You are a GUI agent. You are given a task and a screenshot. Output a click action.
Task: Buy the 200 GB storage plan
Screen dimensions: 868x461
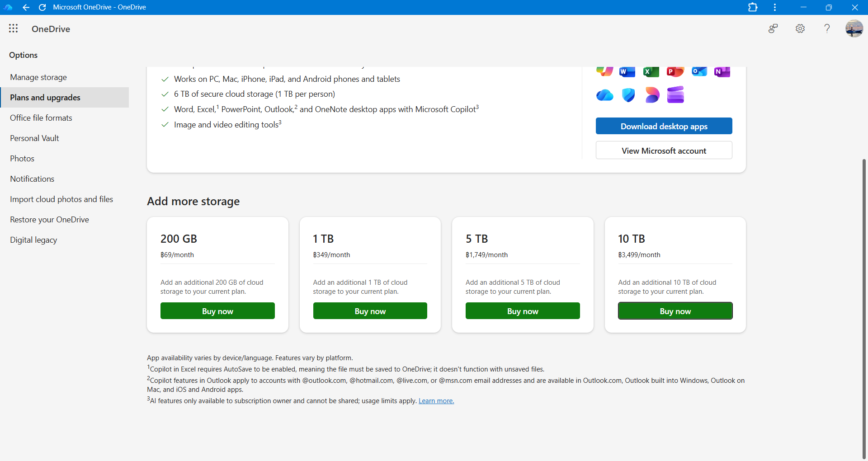(x=217, y=311)
